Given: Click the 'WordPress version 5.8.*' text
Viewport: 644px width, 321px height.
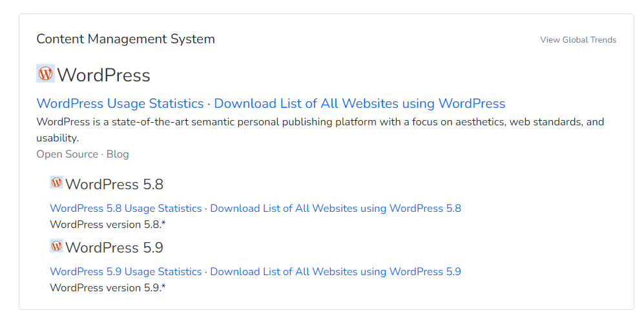Looking at the screenshot, I should 107,225.
